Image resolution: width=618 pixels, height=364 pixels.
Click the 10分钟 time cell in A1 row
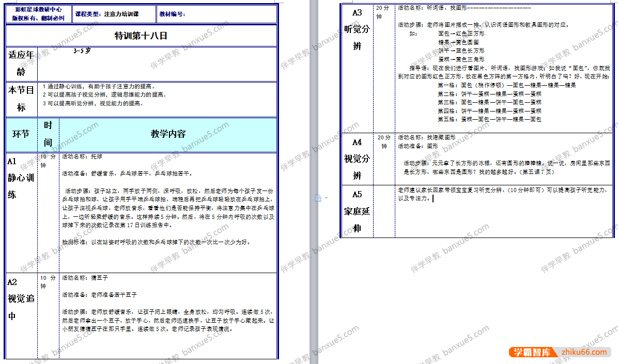click(x=48, y=161)
